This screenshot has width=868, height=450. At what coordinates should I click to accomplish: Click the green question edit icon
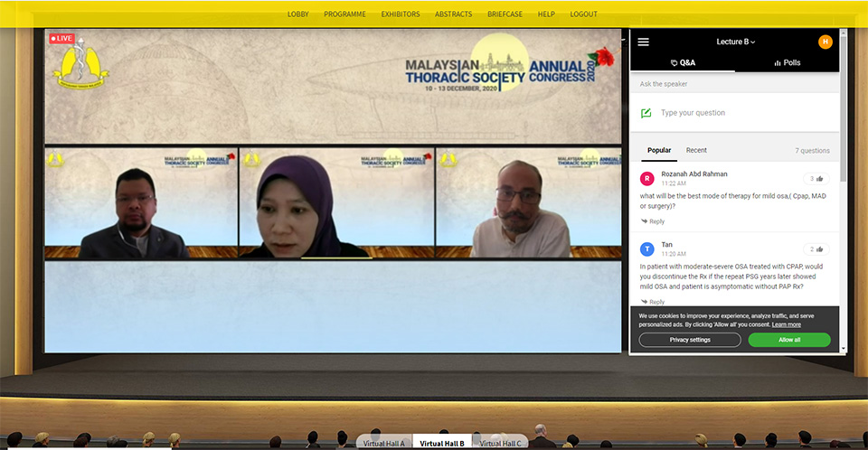point(646,113)
